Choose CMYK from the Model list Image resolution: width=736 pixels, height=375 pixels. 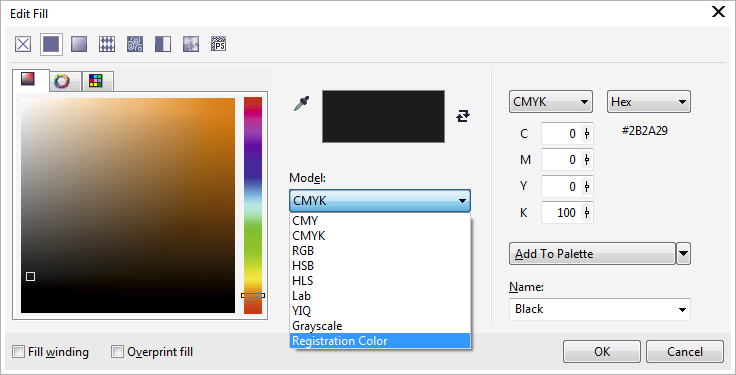tap(380, 236)
